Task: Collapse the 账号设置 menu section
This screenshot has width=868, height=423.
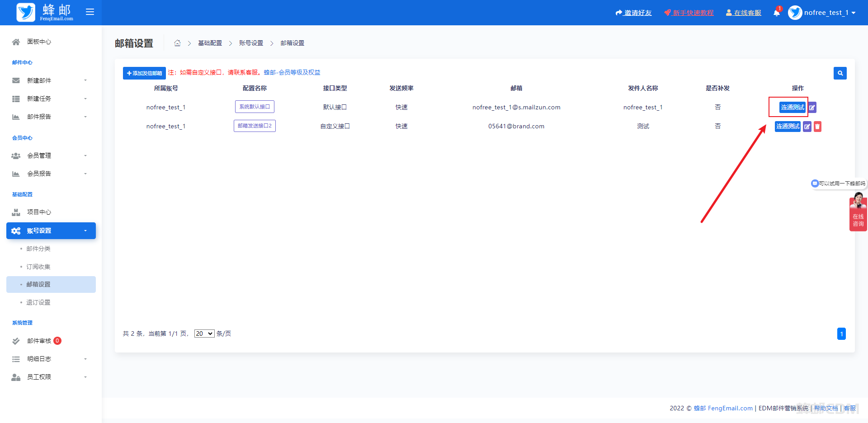Action: 51,230
